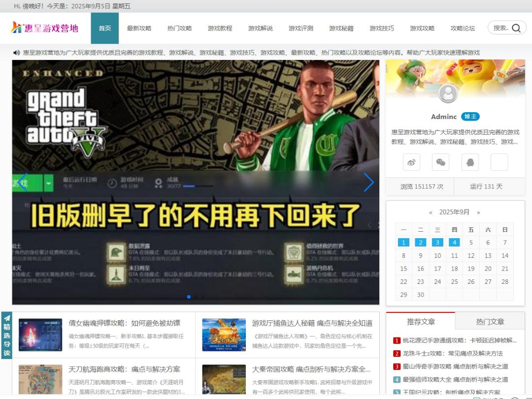Open article 天刀航海跑商攻略
The width and height of the screenshot is (532, 399).
click(125, 369)
